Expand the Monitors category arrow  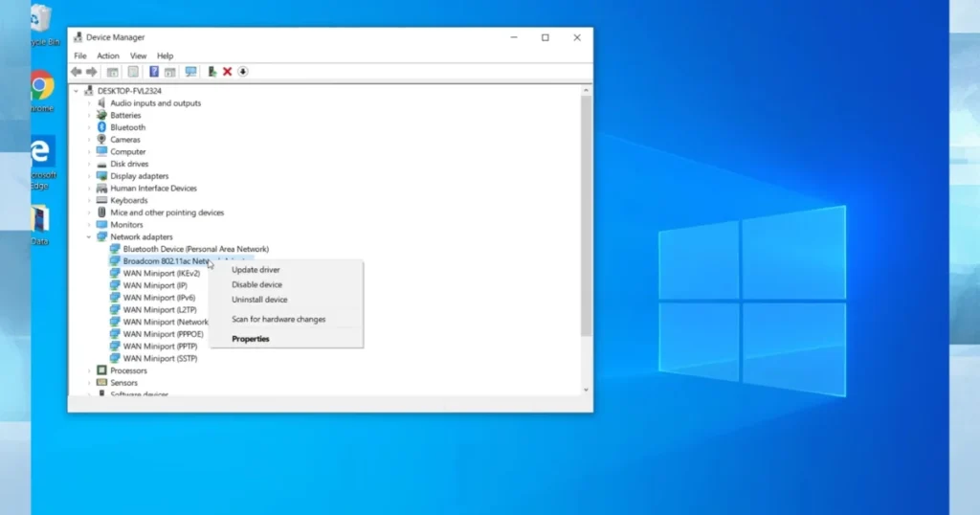pos(89,224)
